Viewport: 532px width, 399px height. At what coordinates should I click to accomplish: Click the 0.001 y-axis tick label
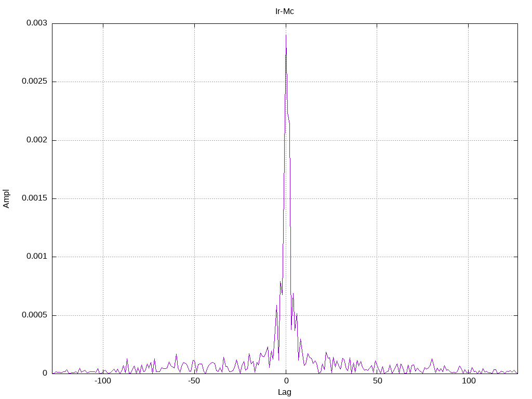(x=37, y=257)
